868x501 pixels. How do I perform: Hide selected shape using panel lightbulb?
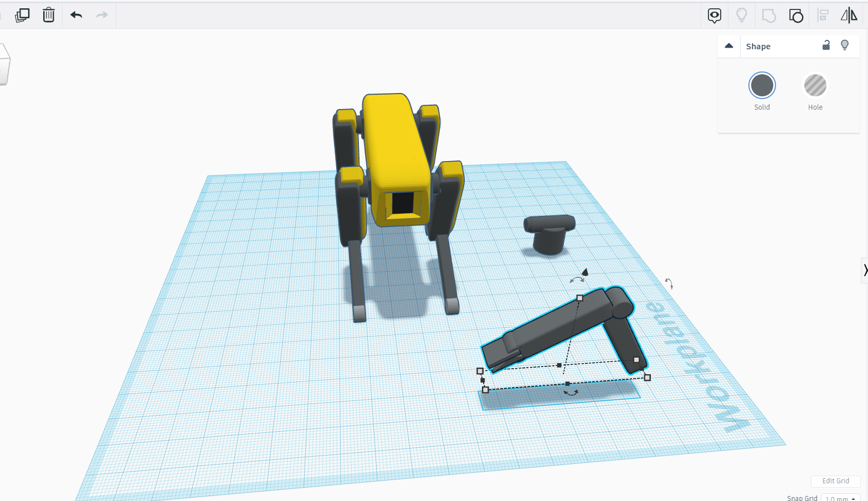click(x=845, y=45)
